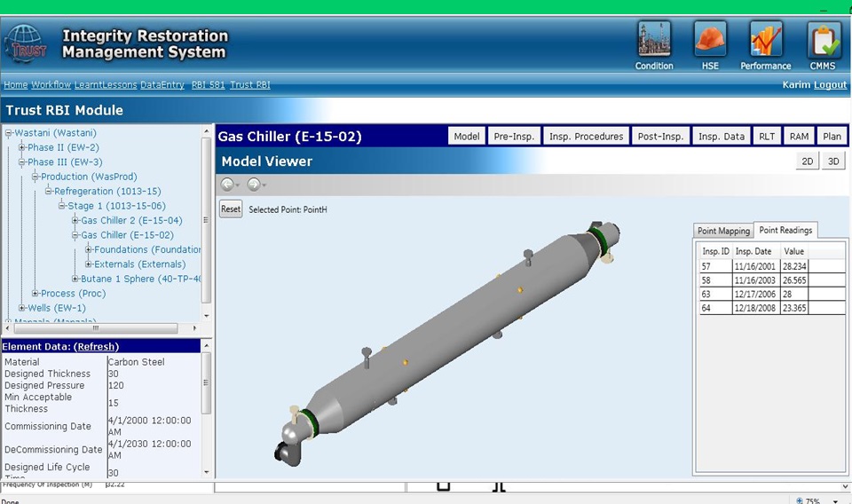This screenshot has height=504, width=852.
Task: Open the Pre-Insp. tab
Action: pyautogui.click(x=514, y=137)
